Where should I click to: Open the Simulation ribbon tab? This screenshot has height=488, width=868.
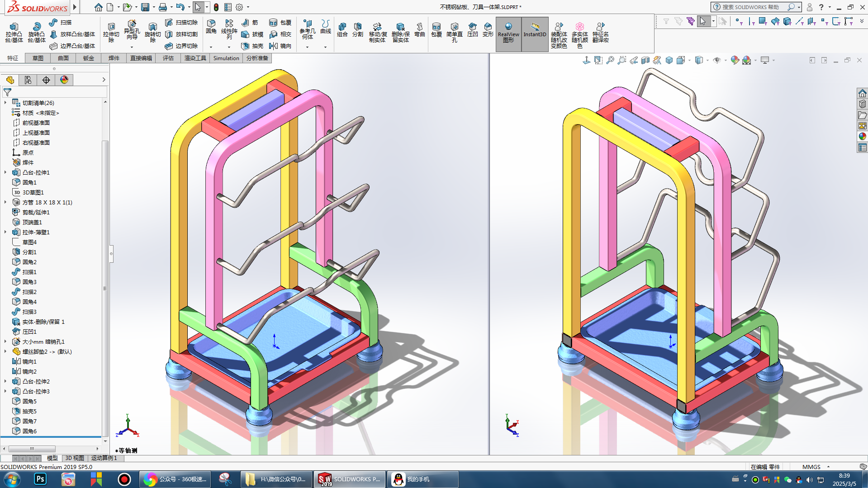[226, 58]
